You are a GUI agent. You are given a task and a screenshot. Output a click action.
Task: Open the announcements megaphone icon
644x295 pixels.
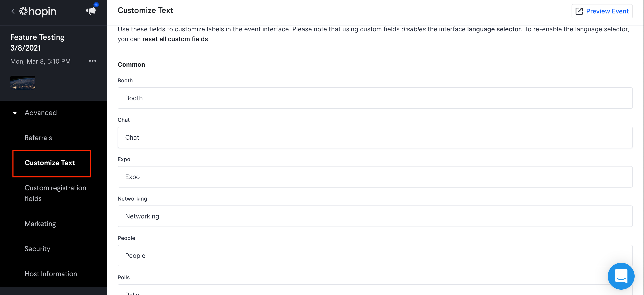(x=91, y=11)
